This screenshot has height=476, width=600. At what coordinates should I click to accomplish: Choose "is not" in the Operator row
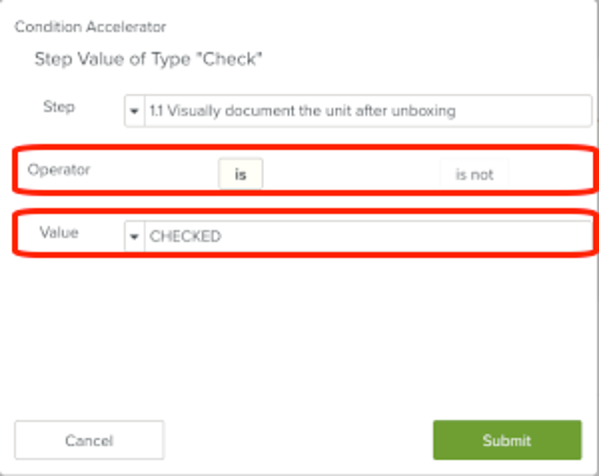(474, 174)
